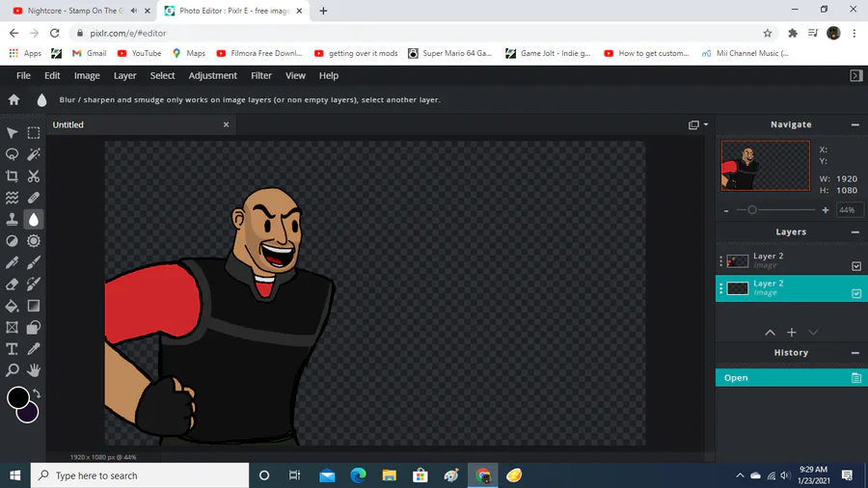This screenshot has height=488, width=868.
Task: Select the Heal bandage tool
Action: [x=34, y=198]
